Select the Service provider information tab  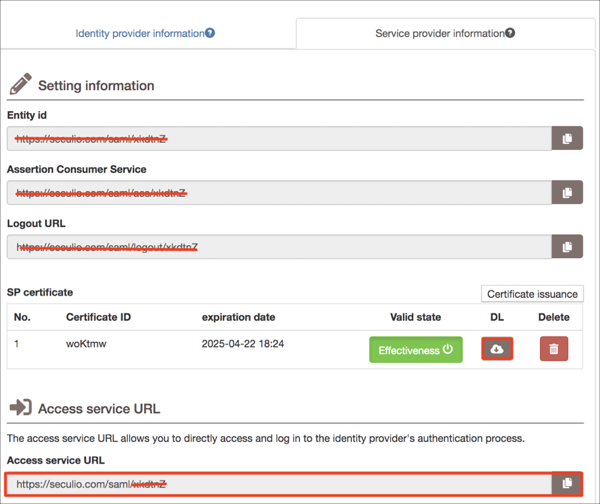[439, 33]
